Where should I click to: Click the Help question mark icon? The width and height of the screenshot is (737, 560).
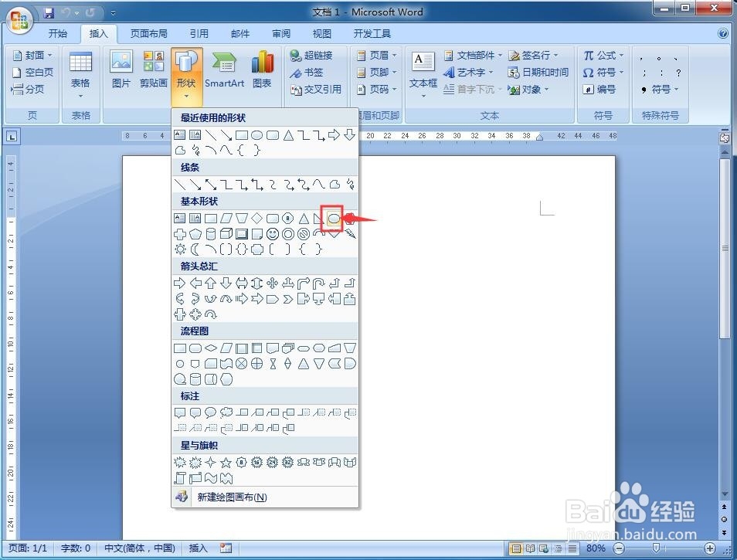(723, 33)
